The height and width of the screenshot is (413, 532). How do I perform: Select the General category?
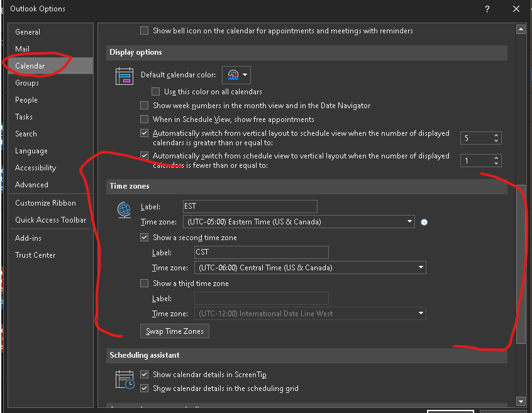point(50,32)
